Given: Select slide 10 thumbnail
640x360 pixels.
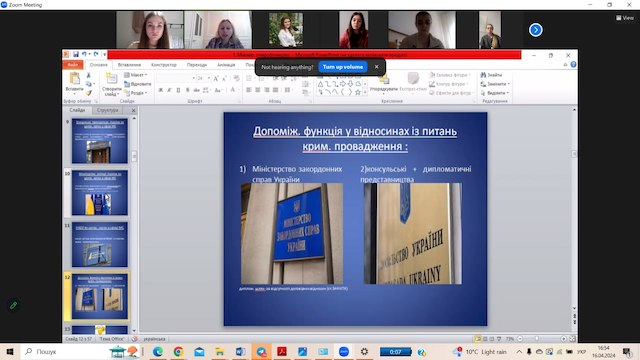Looking at the screenshot, I should [100, 193].
